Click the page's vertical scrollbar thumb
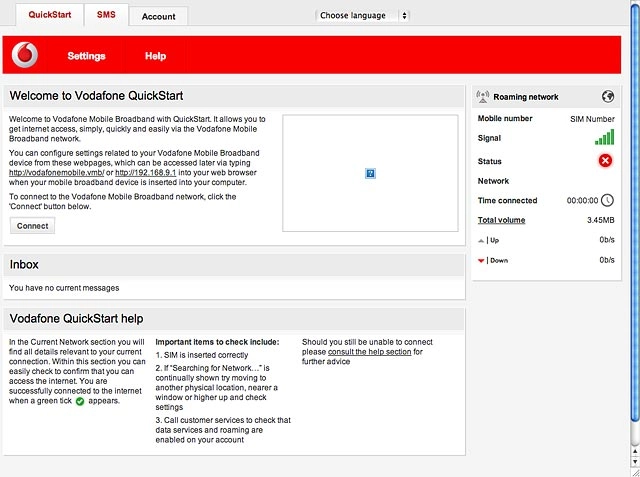This screenshot has height=477, width=640. (635, 212)
